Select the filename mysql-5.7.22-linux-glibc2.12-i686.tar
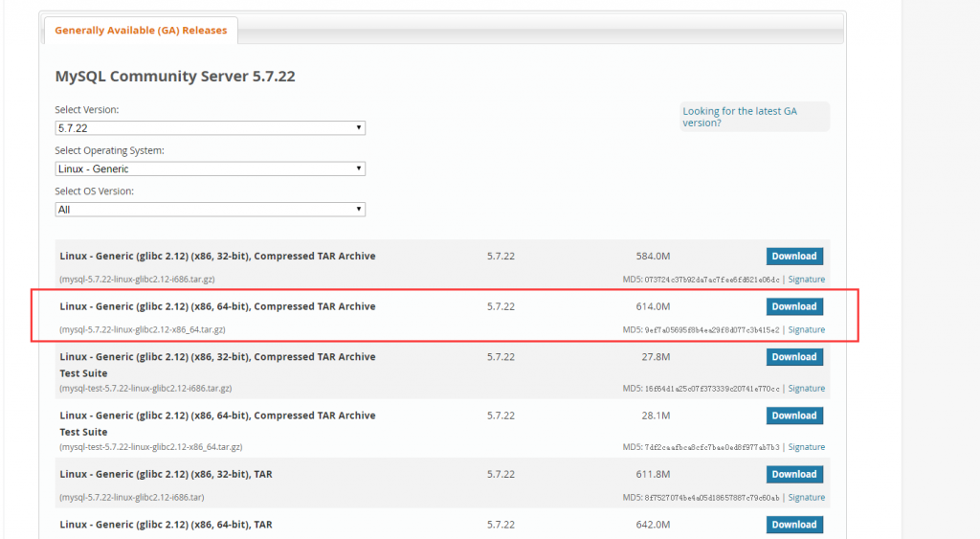The width and height of the screenshot is (980, 539). 132,498
